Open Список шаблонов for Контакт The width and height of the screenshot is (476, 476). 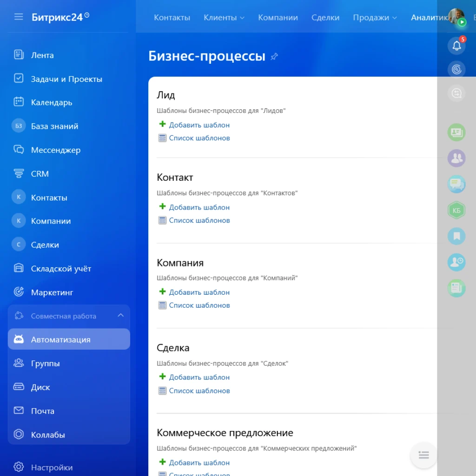point(200,220)
